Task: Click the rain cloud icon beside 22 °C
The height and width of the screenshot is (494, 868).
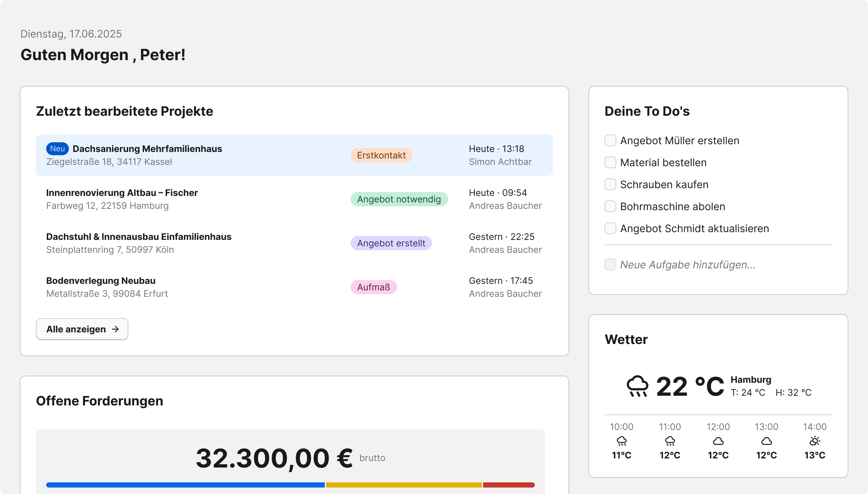Action: (638, 386)
